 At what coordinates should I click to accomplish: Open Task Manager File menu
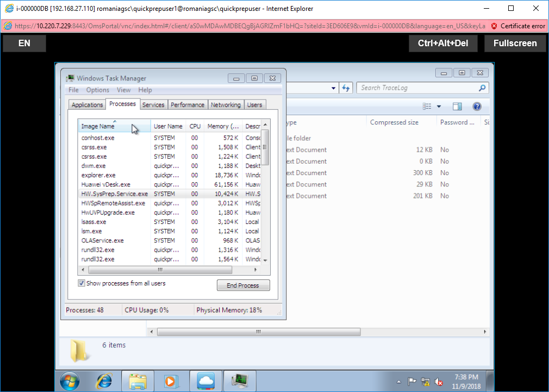pos(73,90)
